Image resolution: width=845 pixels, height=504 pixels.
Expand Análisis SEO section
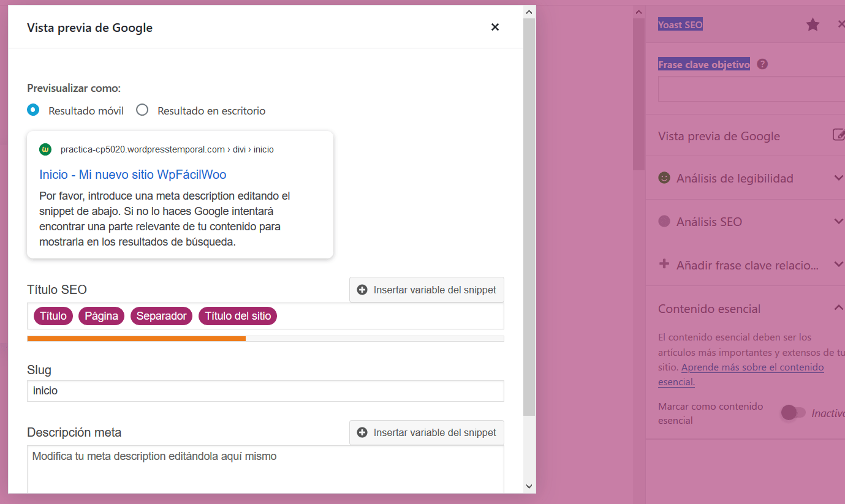pyautogui.click(x=745, y=221)
